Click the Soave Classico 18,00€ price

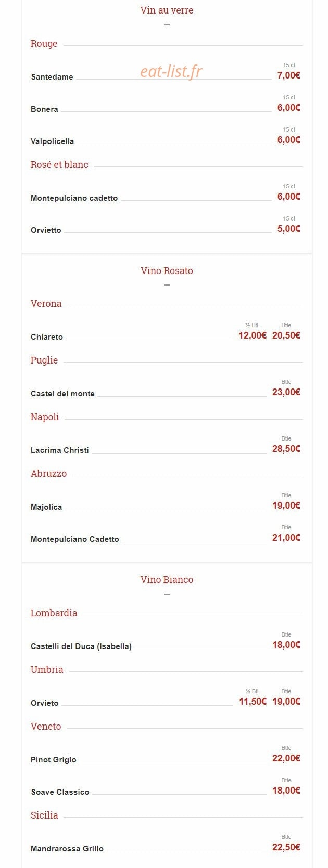[x=286, y=791]
